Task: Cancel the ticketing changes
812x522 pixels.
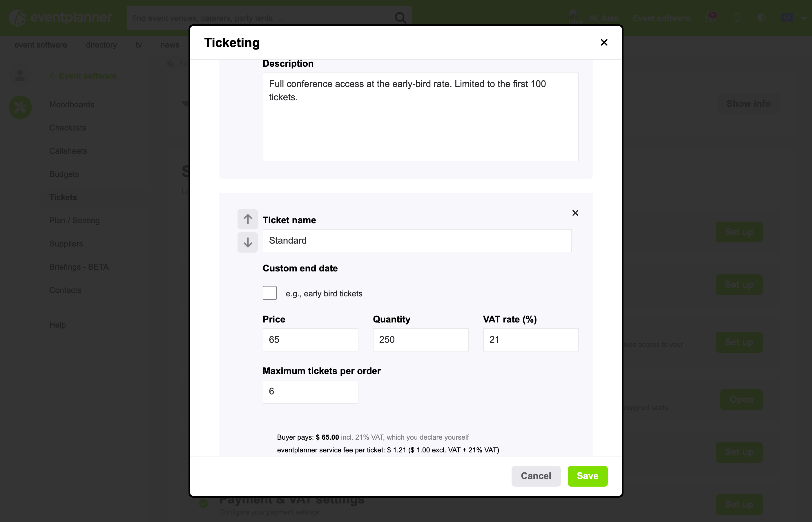Action: pyautogui.click(x=536, y=476)
